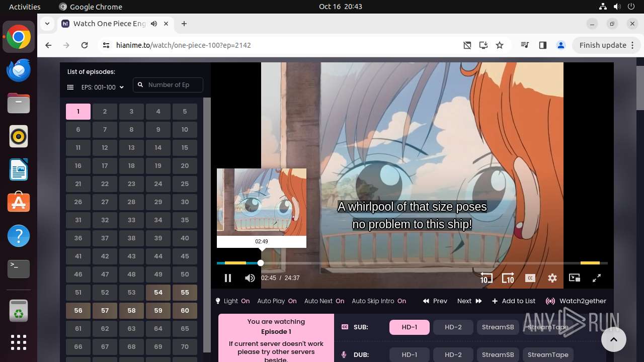Focus the Number of Ep search field
Viewport: 644px width, 362px height.
click(x=169, y=85)
